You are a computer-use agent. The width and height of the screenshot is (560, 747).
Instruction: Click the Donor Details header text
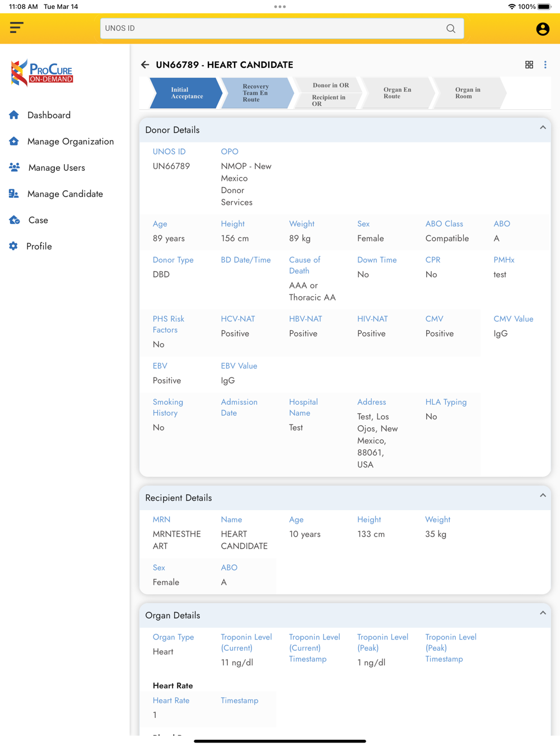pyautogui.click(x=172, y=130)
